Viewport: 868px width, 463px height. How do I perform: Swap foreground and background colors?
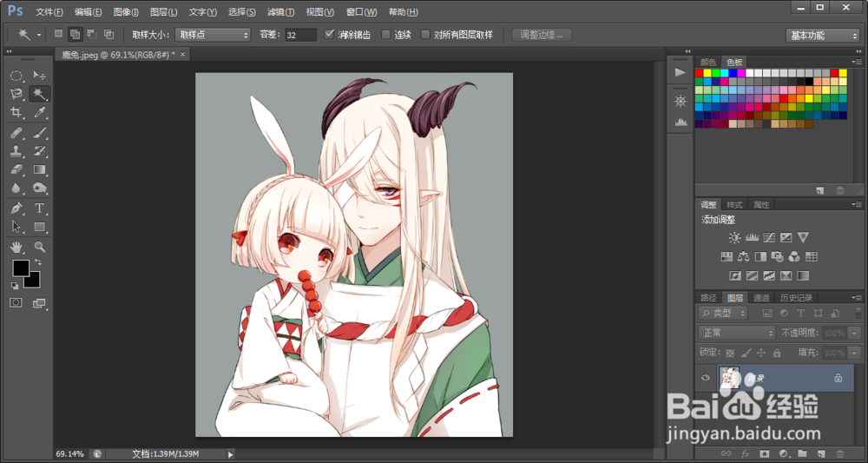tap(38, 262)
